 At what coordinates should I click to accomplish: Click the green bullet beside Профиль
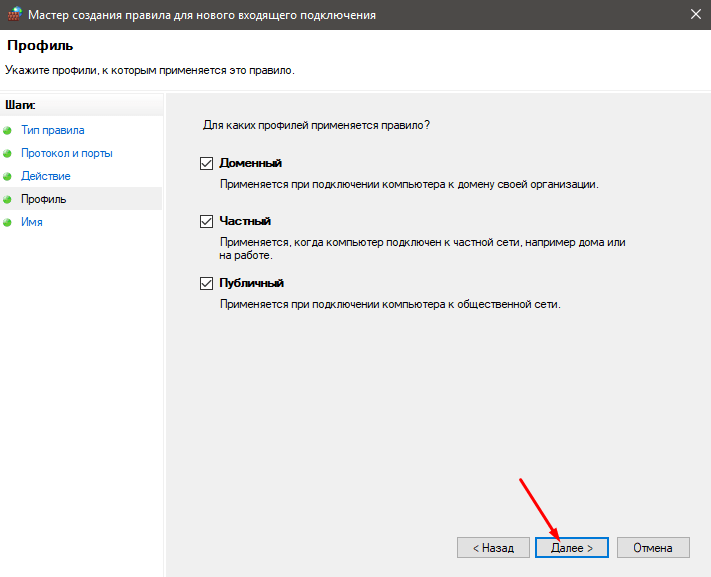click(x=7, y=200)
